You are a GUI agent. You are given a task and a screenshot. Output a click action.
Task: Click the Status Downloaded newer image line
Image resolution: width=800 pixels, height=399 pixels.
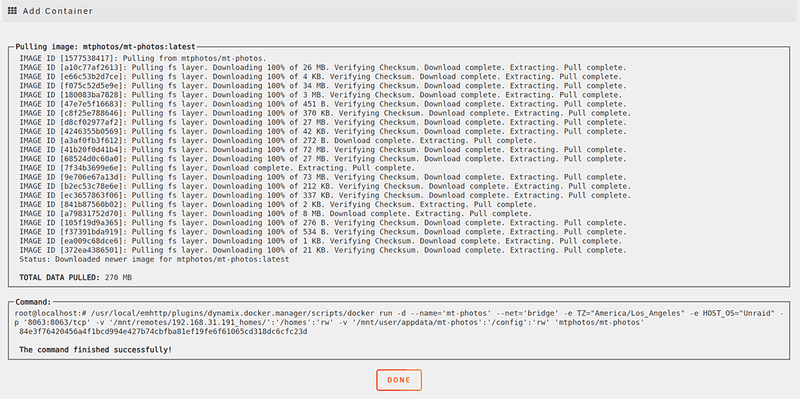[x=154, y=259]
